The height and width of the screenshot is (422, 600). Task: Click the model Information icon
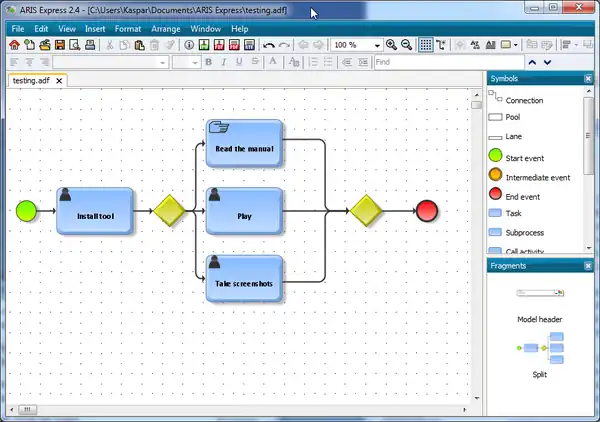click(x=190, y=45)
